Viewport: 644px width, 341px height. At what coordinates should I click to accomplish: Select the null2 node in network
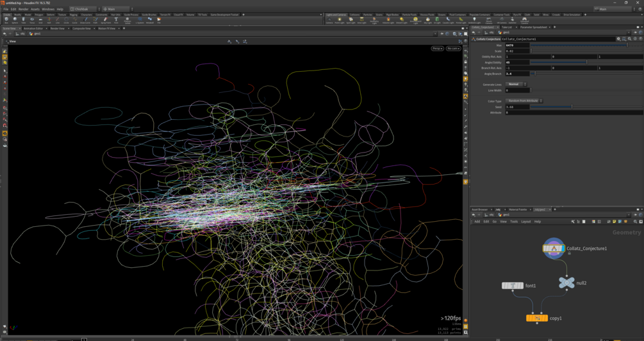pyautogui.click(x=566, y=283)
